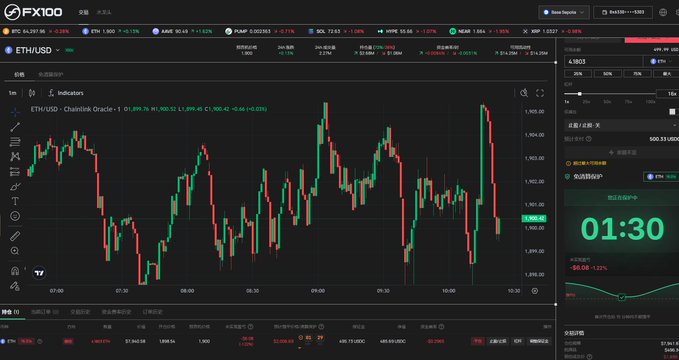Open TP/SL button in ETH position row
This screenshot has height=360, width=679.
pyautogui.click(x=498, y=341)
